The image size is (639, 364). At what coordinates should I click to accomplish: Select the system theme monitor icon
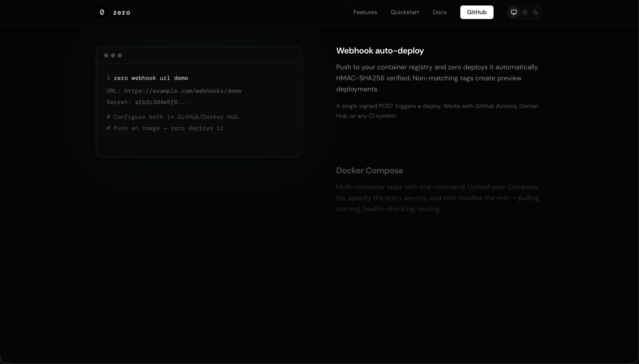click(514, 12)
